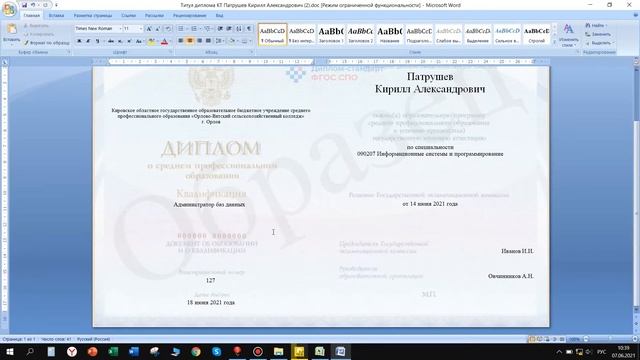Toggle underline formatting
This screenshot has width=640, height=360.
[x=97, y=41]
